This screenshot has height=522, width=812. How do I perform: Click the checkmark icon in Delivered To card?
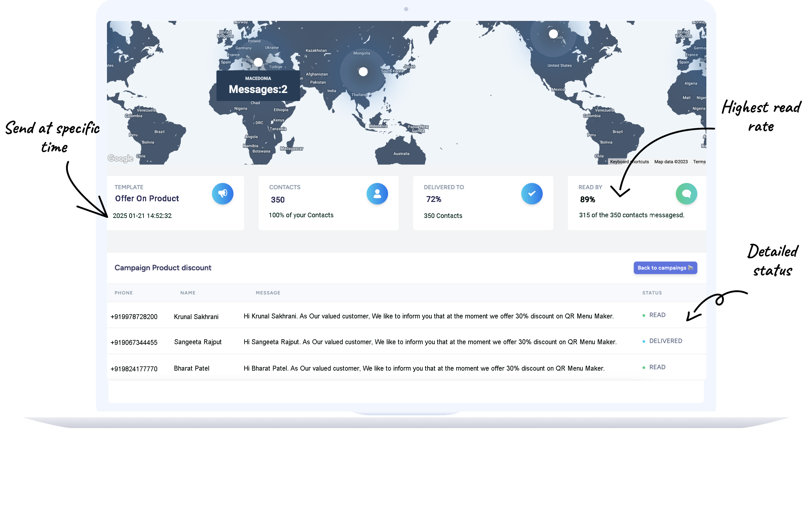click(531, 193)
